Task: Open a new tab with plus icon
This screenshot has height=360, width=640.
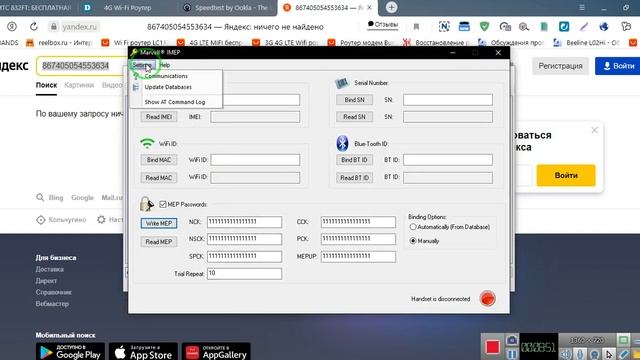Action: click(x=391, y=7)
